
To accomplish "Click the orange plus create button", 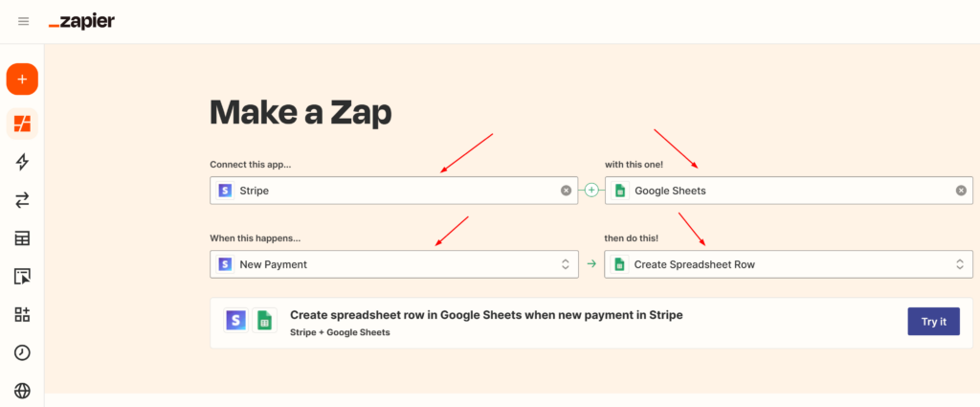I will (22, 79).
